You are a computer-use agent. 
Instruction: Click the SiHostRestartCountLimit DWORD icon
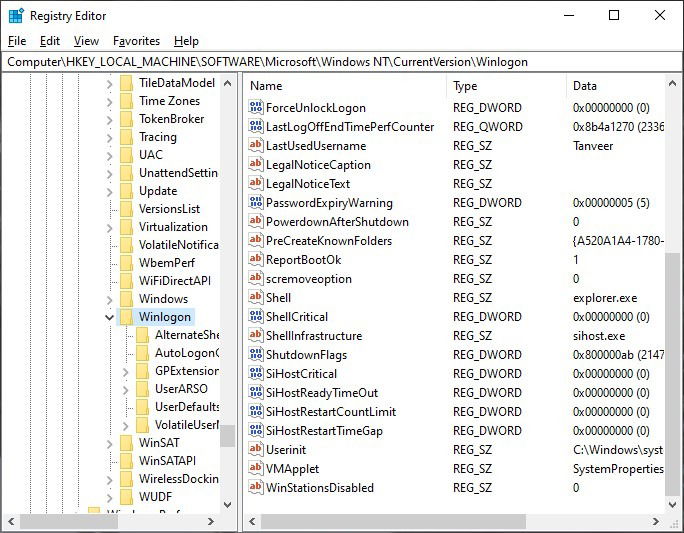256,411
